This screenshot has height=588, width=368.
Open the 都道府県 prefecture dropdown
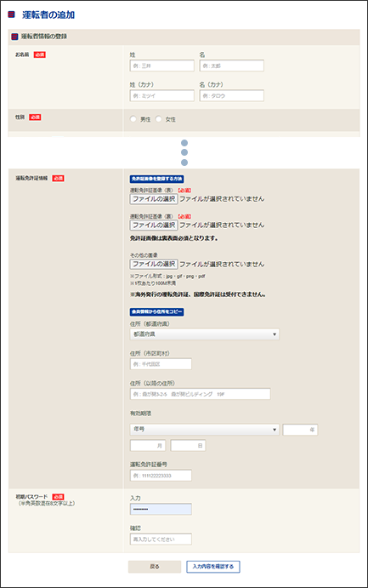tap(205, 334)
